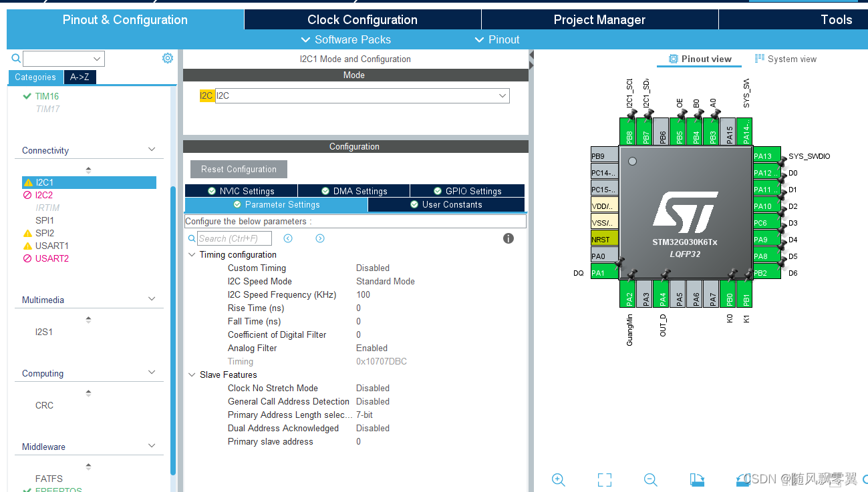Image resolution: width=868 pixels, height=492 pixels.
Task: Select pin PA15 on the chip
Action: (729, 132)
